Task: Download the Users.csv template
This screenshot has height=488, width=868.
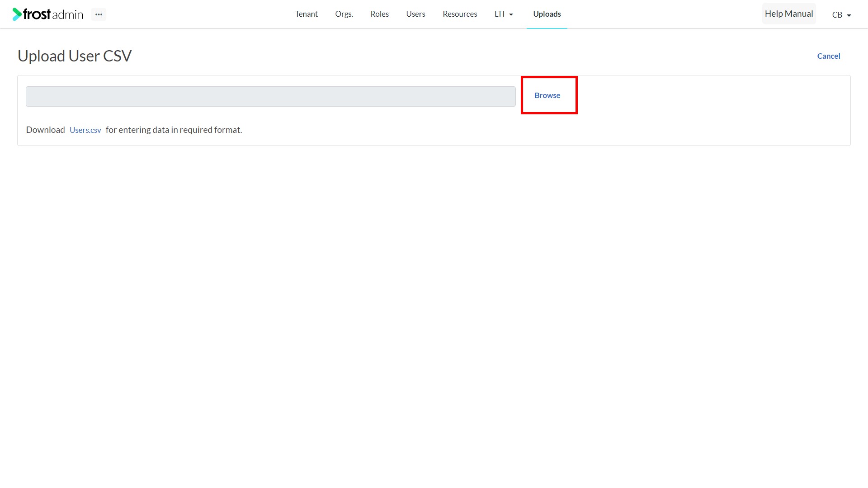Action: click(85, 130)
